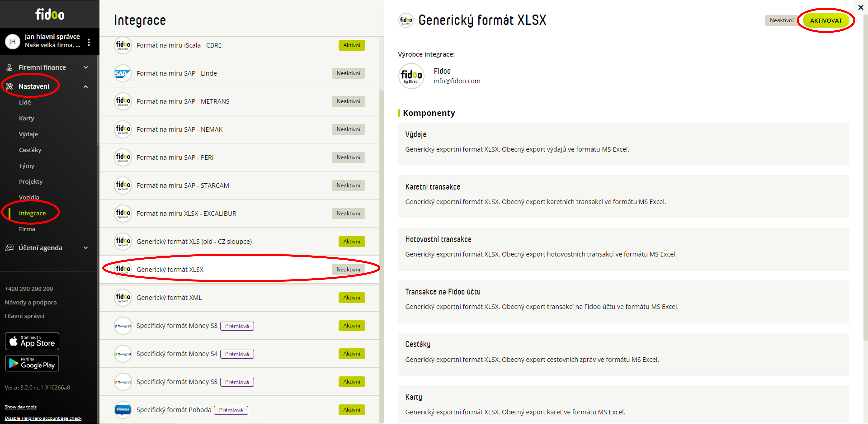Expand Účetní agenda chevron
Image resolution: width=868 pixels, height=424 pixels.
pyautogui.click(x=86, y=248)
